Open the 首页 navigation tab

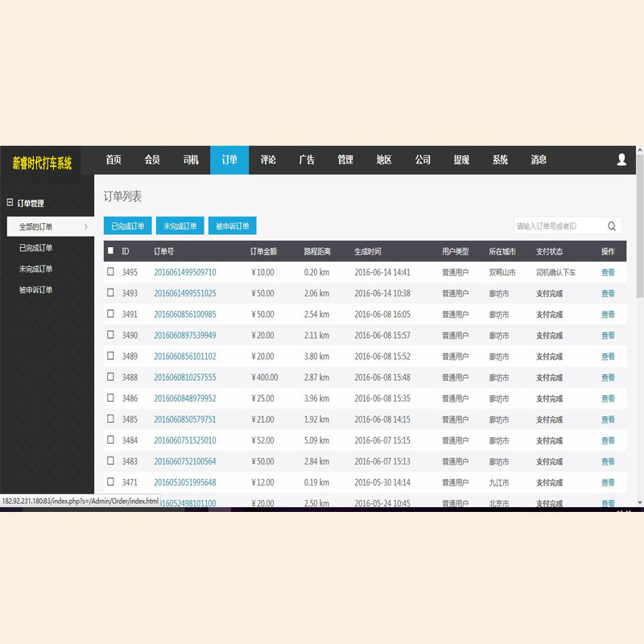tap(114, 160)
